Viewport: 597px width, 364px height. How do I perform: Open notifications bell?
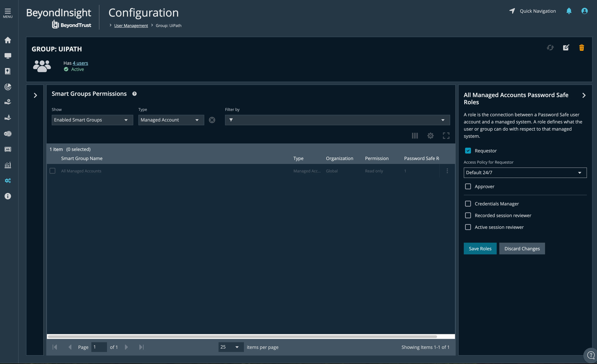click(569, 11)
